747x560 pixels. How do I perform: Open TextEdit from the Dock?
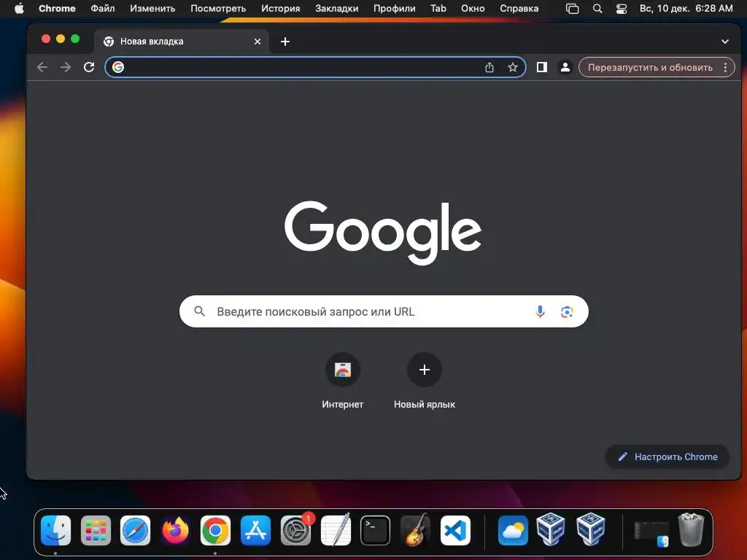coord(336,530)
